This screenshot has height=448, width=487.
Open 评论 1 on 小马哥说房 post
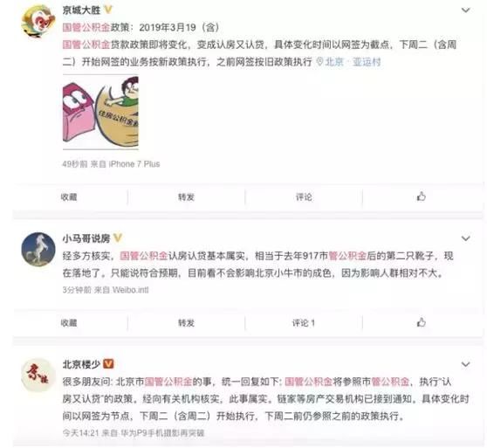(x=304, y=323)
